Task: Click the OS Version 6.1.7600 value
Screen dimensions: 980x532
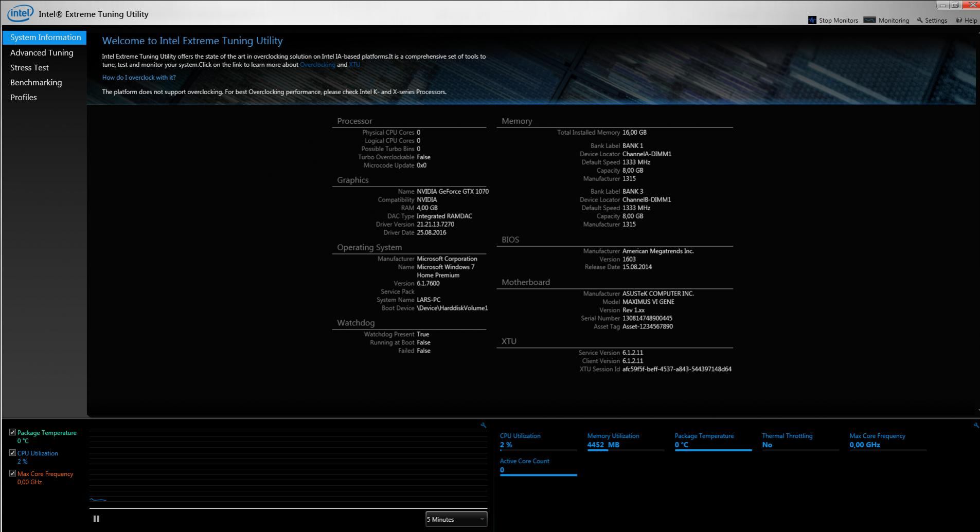Action: point(428,283)
